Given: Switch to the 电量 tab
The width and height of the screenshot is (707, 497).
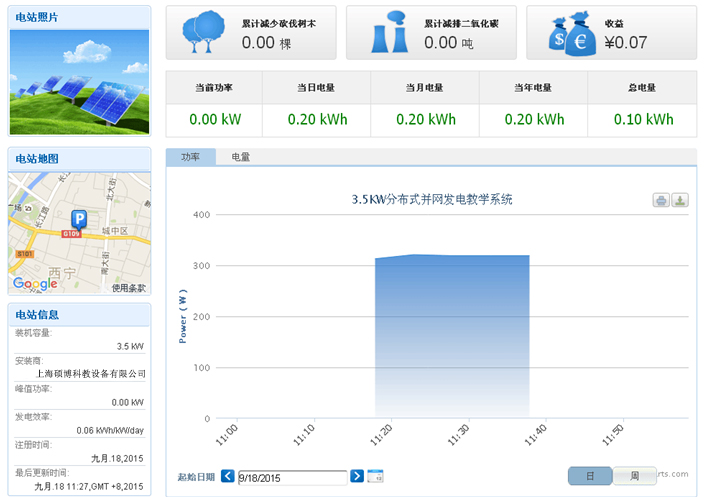Looking at the screenshot, I should [240, 157].
